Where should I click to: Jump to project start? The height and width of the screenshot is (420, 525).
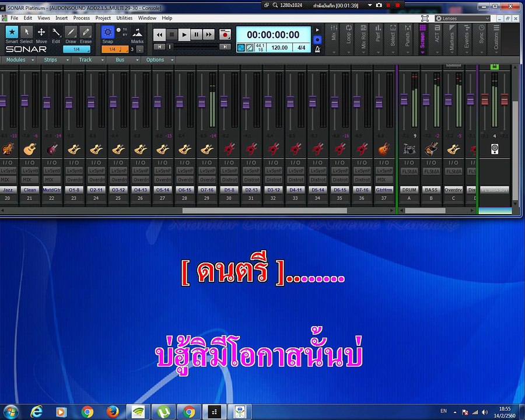click(159, 47)
